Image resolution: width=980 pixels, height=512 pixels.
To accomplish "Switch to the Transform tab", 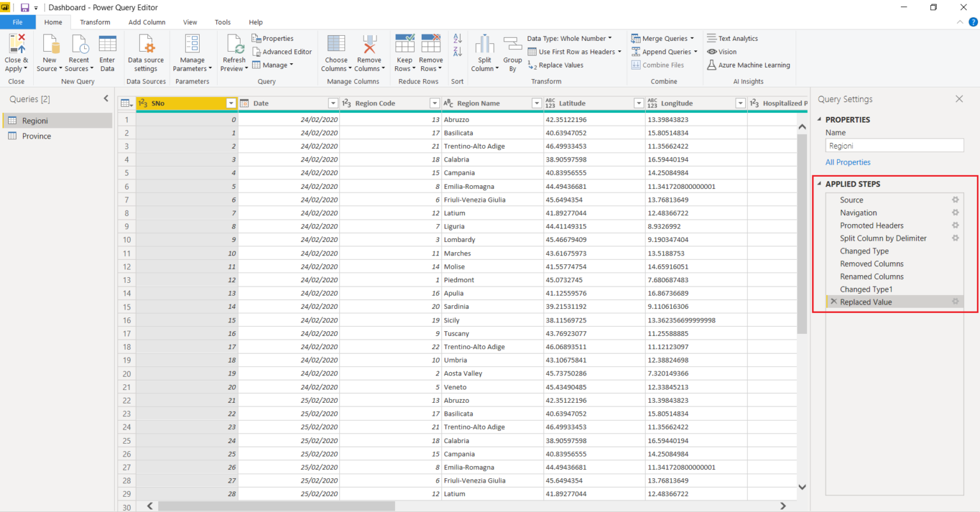I will click(95, 22).
